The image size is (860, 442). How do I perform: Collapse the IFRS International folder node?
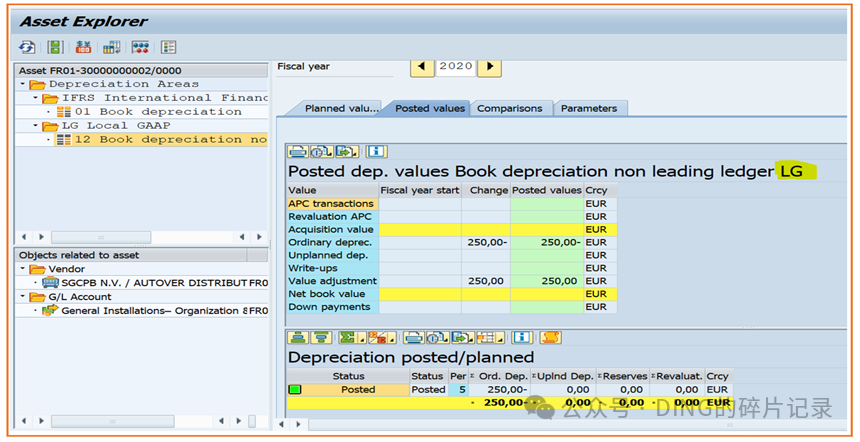click(x=36, y=98)
